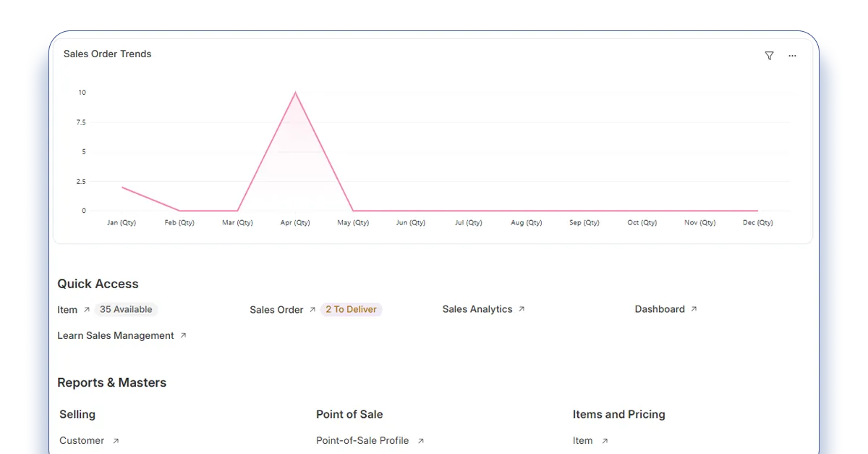Viewport: 868px width, 454px height.
Task: Click the arrow icon next to Item shortcut
Action: coord(87,310)
